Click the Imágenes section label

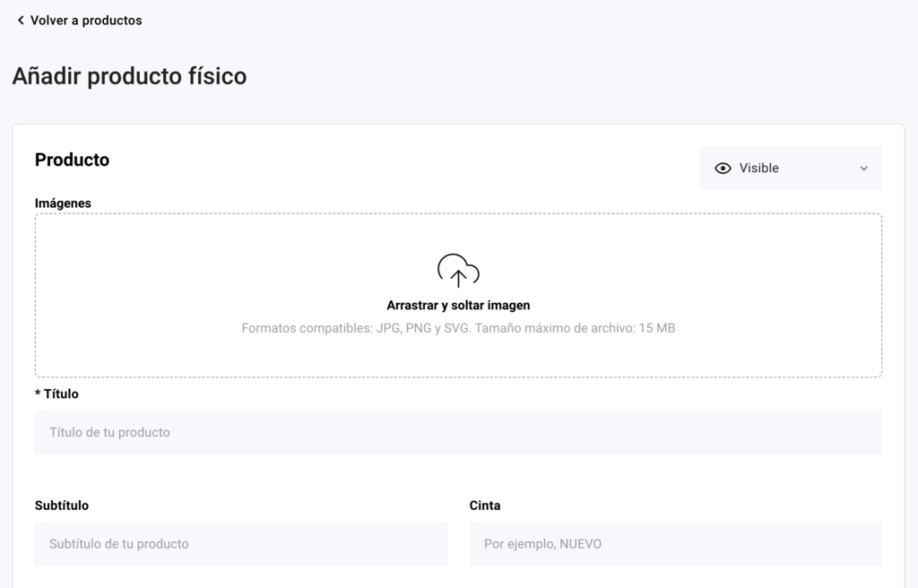point(63,203)
